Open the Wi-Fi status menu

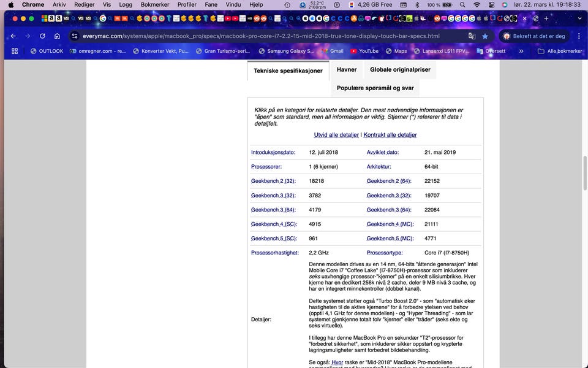tap(477, 5)
